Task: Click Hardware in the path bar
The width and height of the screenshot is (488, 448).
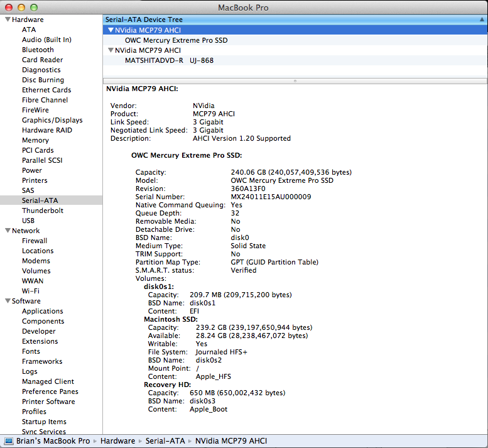Action: (x=117, y=441)
